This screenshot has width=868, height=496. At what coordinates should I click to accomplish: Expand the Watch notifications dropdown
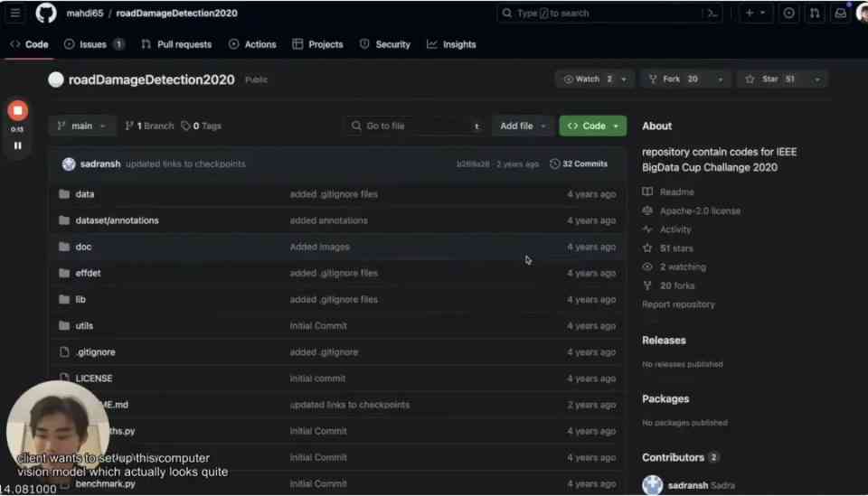pyautogui.click(x=624, y=80)
